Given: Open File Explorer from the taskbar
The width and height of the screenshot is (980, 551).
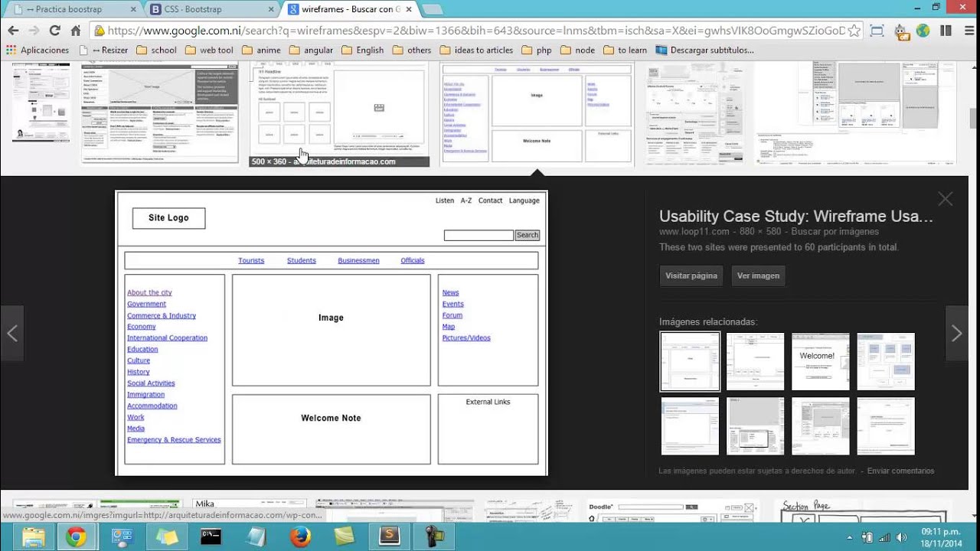Looking at the screenshot, I should tap(34, 536).
